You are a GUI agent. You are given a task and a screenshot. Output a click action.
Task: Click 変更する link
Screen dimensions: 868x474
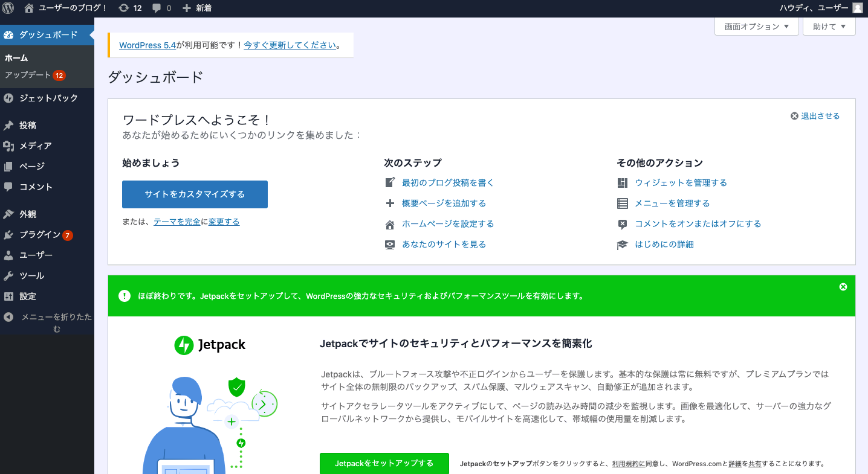[224, 222]
